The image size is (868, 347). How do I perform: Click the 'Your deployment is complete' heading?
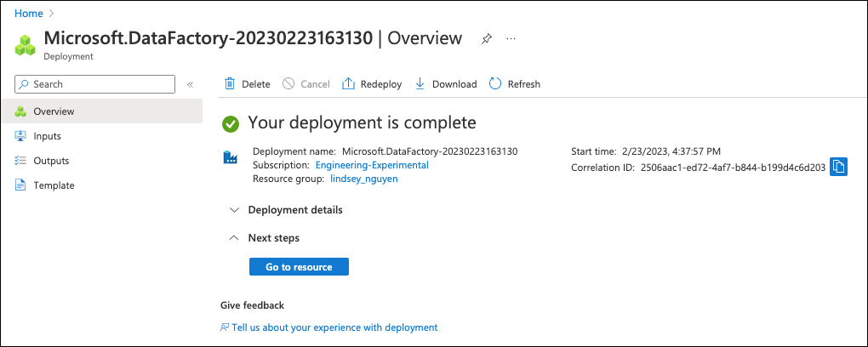click(362, 122)
